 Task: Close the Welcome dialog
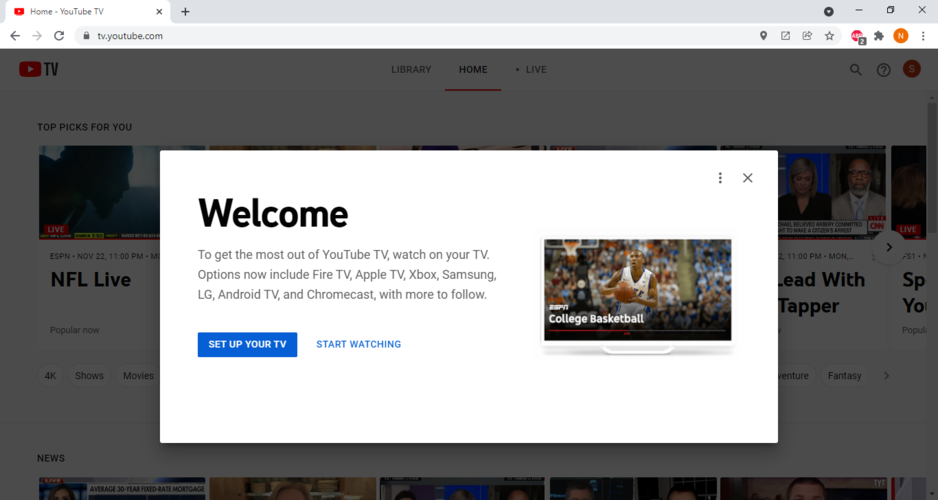click(747, 178)
